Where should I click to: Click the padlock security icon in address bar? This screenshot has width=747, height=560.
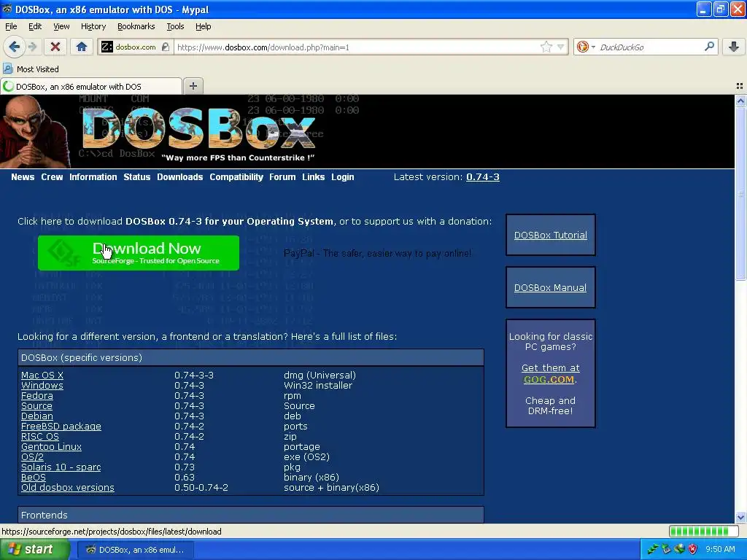(166, 47)
